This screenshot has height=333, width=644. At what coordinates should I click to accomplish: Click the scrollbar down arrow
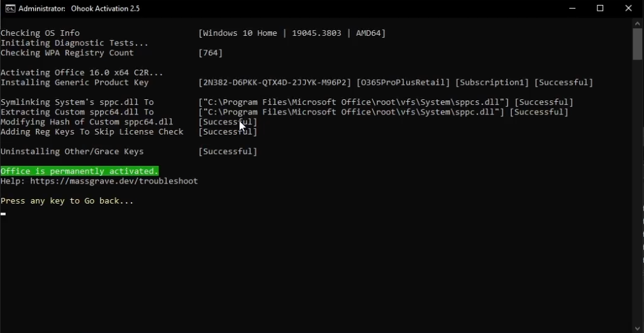coord(638,327)
